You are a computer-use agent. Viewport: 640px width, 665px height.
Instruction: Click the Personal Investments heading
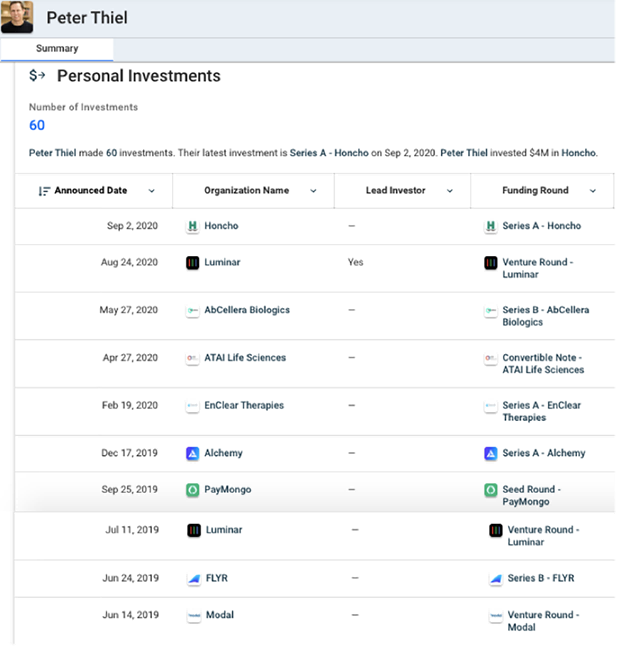[x=139, y=76]
